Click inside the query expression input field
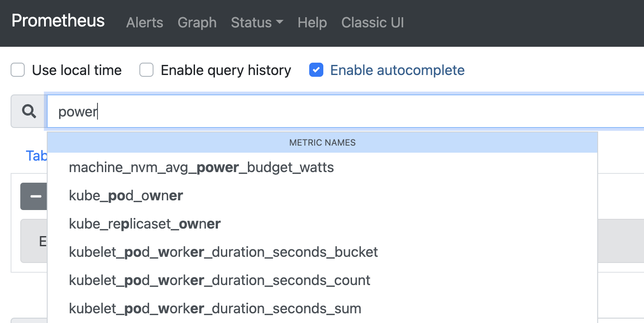 265,111
